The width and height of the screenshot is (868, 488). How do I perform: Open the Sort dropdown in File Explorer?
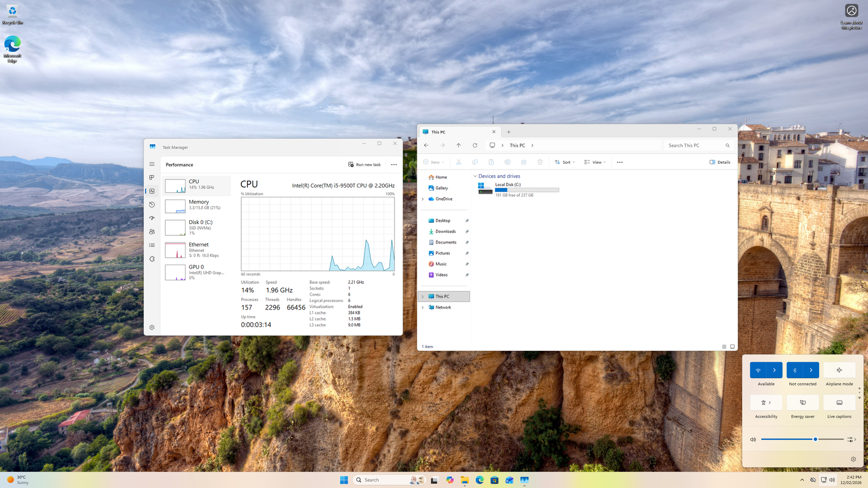(565, 162)
